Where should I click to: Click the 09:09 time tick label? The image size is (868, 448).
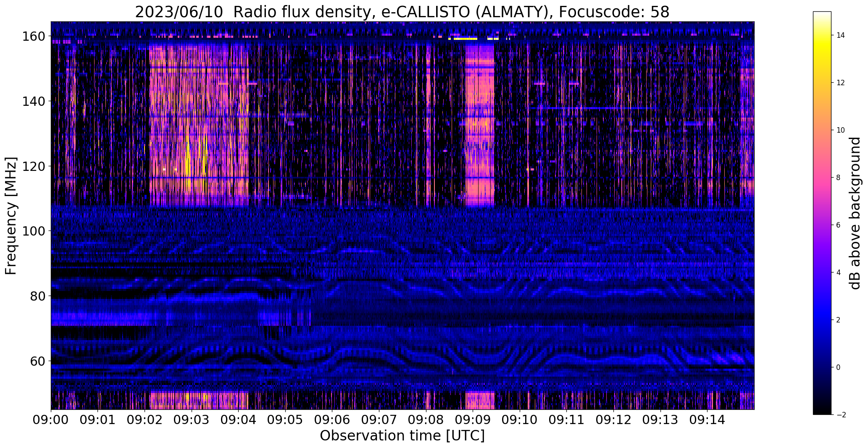point(473,419)
